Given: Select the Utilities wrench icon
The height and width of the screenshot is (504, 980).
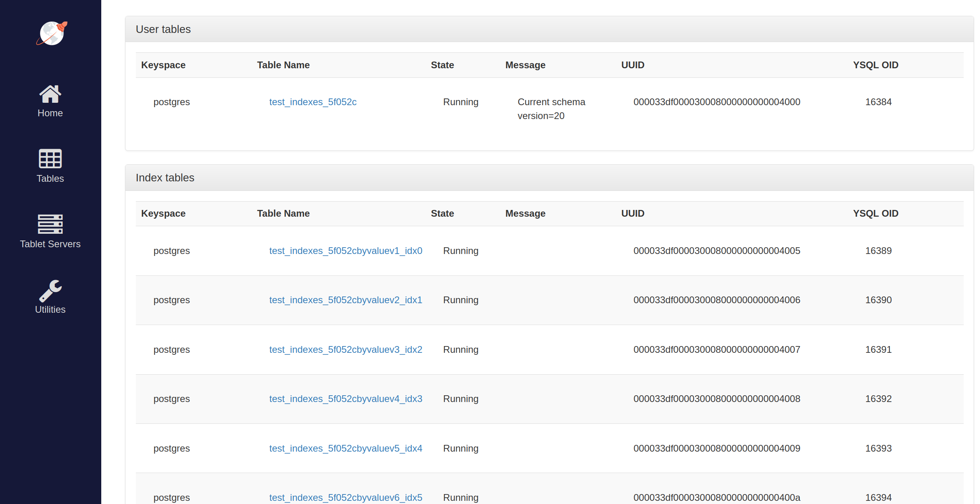Looking at the screenshot, I should (x=50, y=290).
